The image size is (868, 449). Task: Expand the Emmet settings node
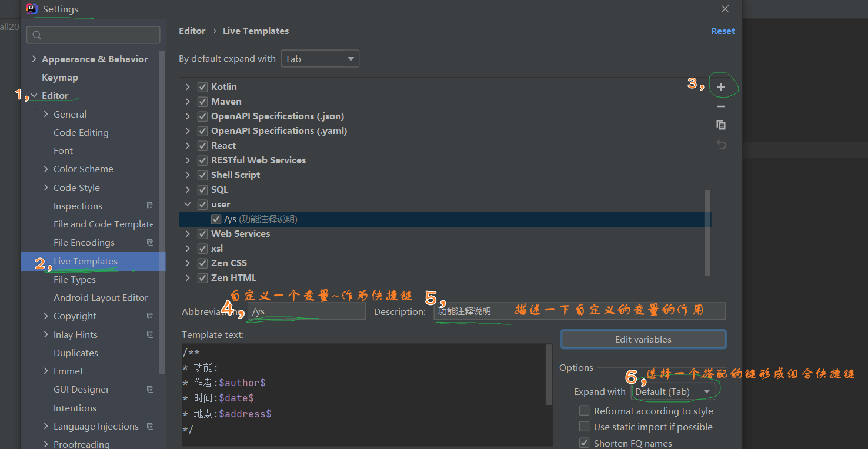(x=46, y=371)
